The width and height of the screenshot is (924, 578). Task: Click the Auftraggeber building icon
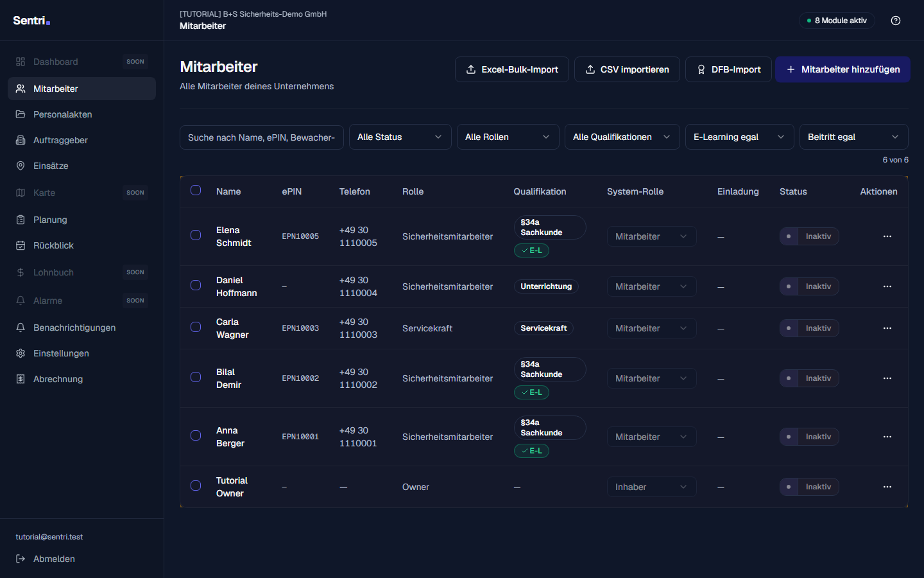(x=21, y=140)
